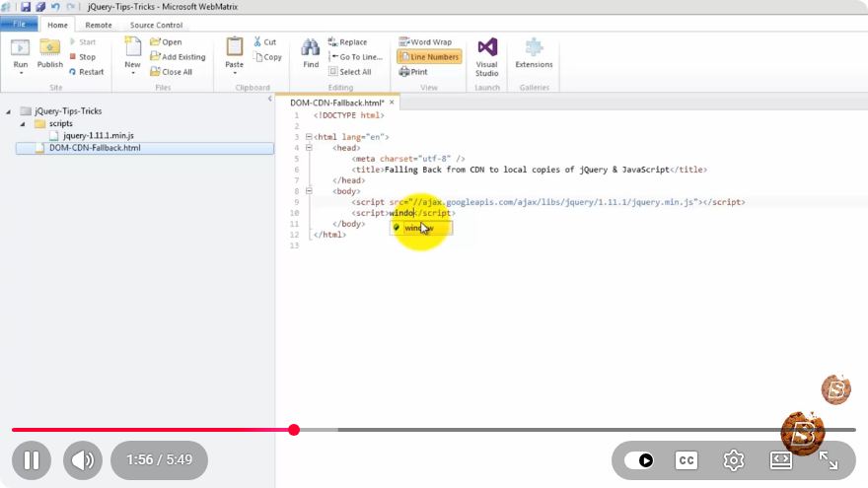
Task: Close the DOM-CDN-Fallback.html tab
Action: pyautogui.click(x=392, y=103)
